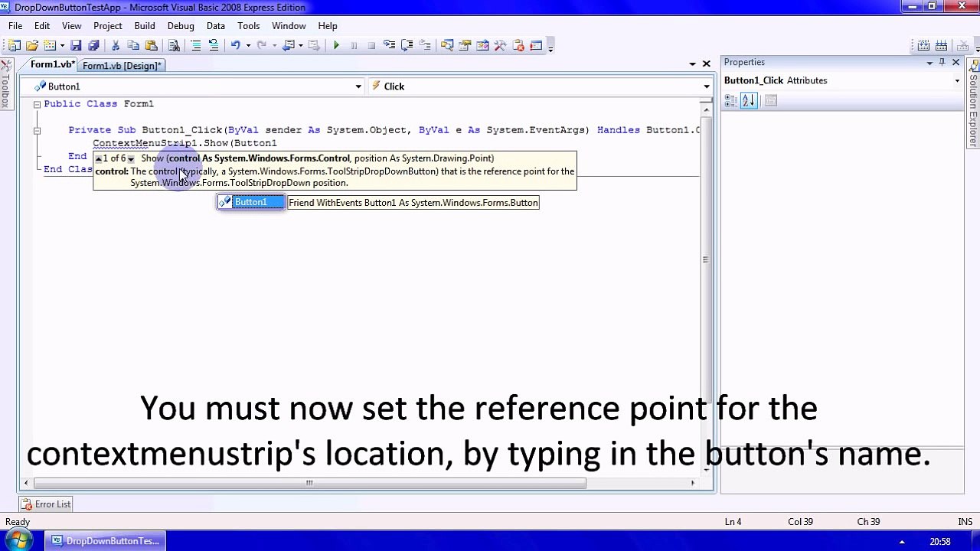Open Object Browser from the toolbar icon
Viewport: 980px width, 551px height.
[482, 45]
